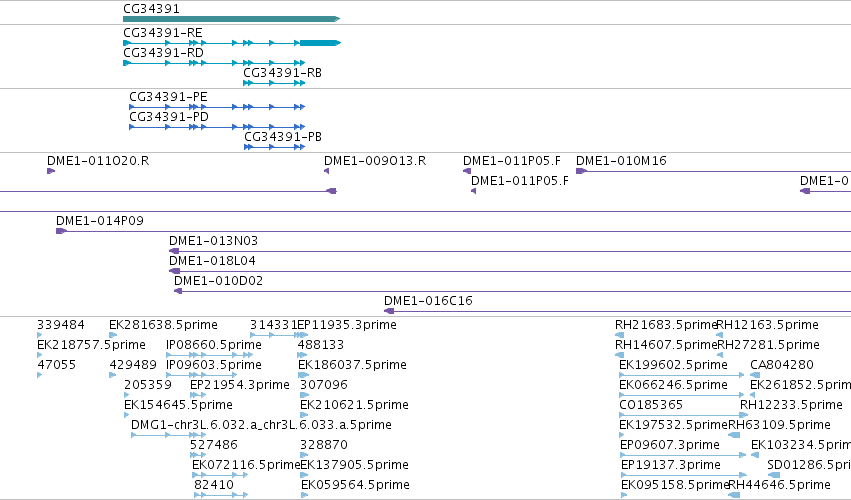Viewport: 851px width, 500px height.
Task: Open the RH12233.5prime EST label
Action: click(791, 405)
